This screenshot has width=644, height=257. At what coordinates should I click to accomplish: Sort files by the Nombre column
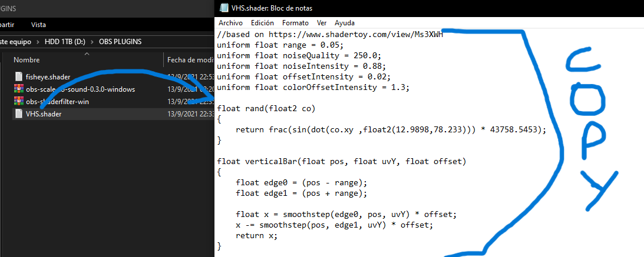[x=27, y=60]
